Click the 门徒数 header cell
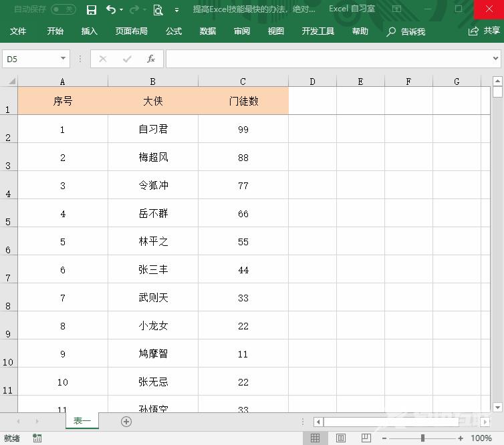The image size is (504, 445). click(243, 101)
